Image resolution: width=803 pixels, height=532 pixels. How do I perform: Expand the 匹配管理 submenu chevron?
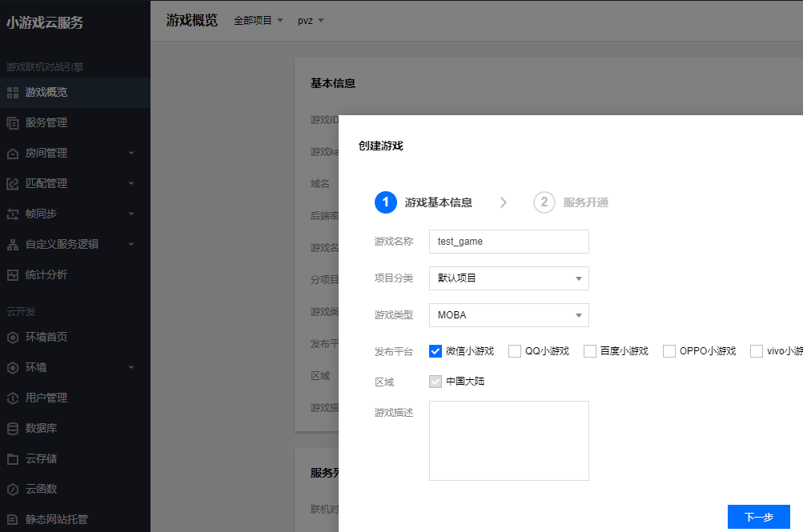point(131,183)
